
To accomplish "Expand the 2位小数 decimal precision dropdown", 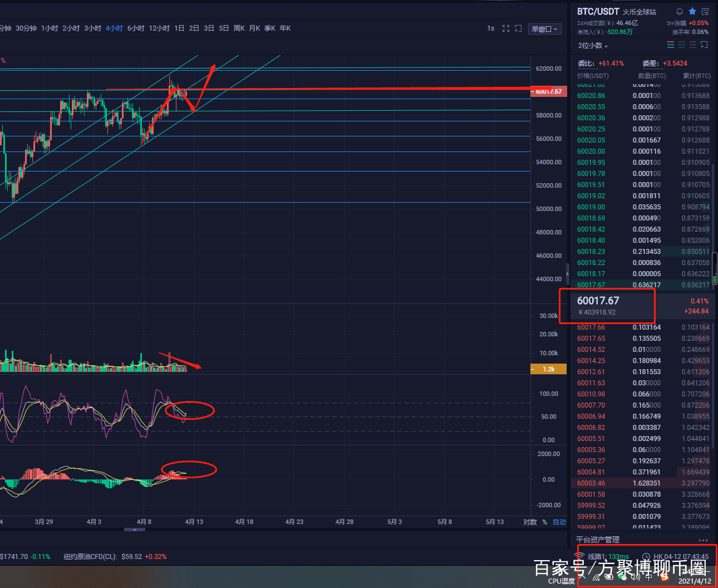I will point(593,46).
